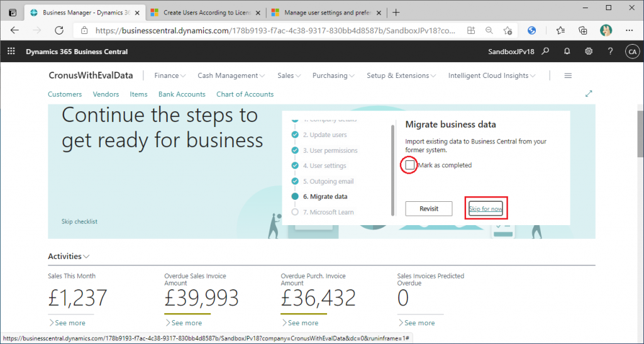The height and width of the screenshot is (344, 644).
Task: Expand the Setup & Extensions menu
Action: point(401,75)
